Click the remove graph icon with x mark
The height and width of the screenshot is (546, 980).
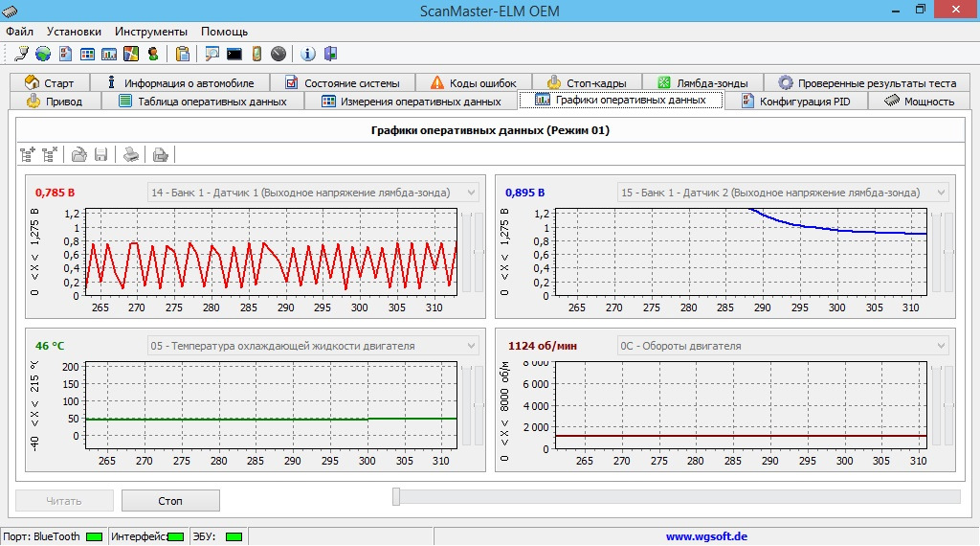(50, 154)
